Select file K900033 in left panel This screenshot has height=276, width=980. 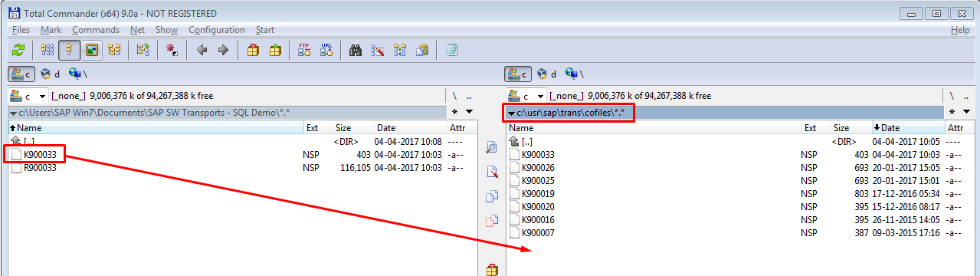39,154
